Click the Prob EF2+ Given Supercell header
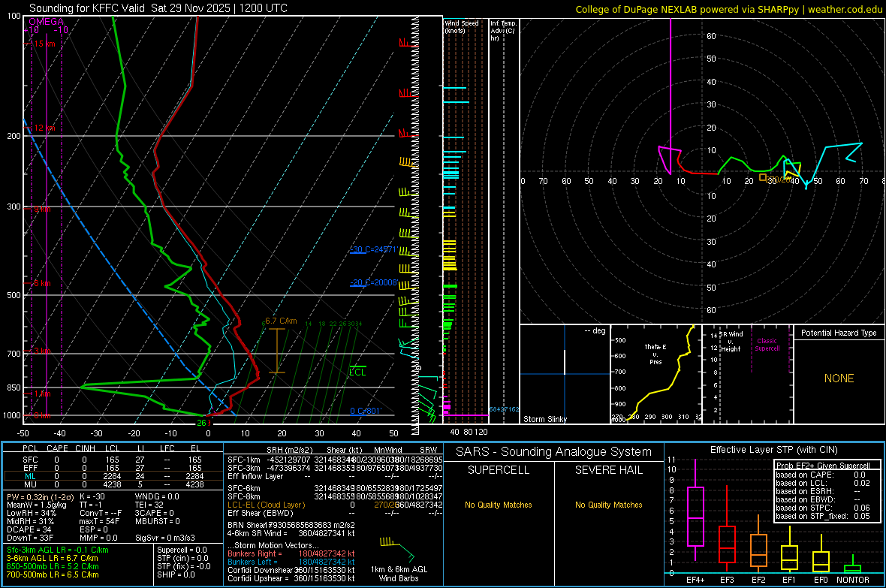 [x=823, y=466]
